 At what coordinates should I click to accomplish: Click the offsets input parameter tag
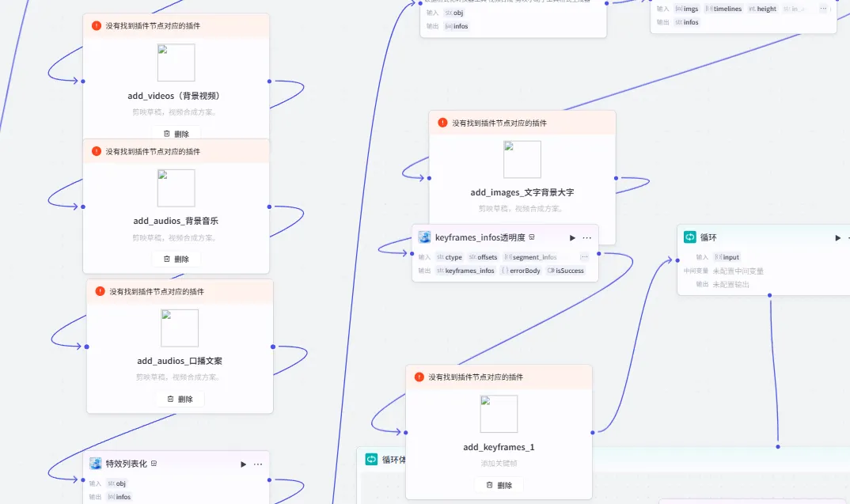(x=483, y=257)
